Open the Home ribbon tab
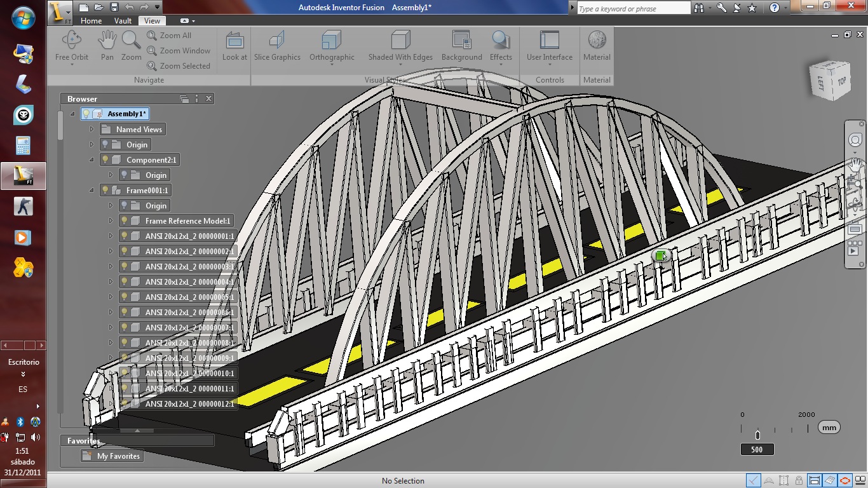 [91, 20]
